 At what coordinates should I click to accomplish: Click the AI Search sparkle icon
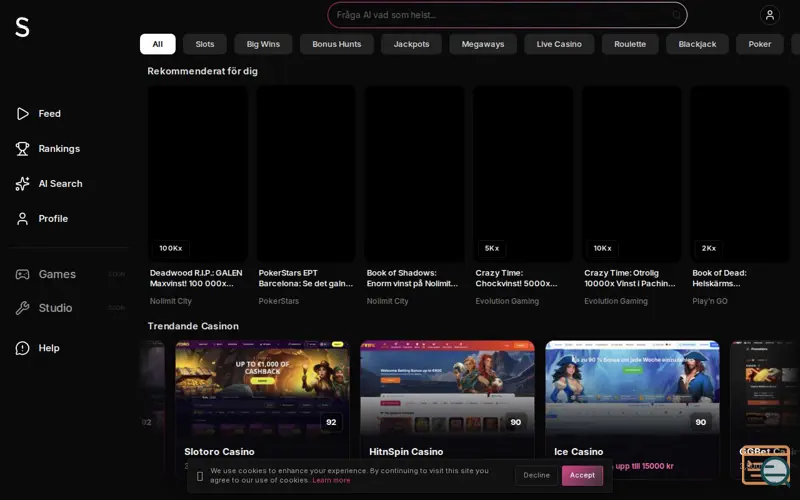coord(22,184)
